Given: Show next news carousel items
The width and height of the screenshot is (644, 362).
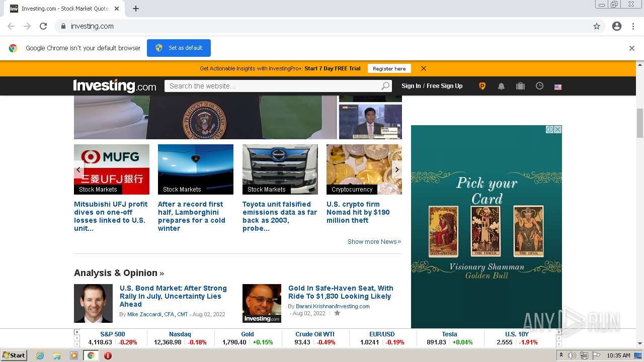Looking at the screenshot, I should [x=396, y=169].
